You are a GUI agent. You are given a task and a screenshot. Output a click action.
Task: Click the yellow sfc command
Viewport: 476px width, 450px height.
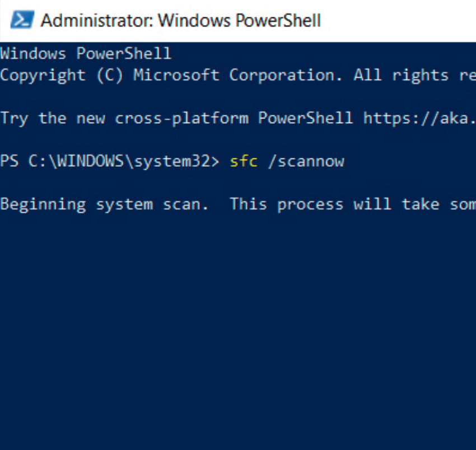(243, 162)
